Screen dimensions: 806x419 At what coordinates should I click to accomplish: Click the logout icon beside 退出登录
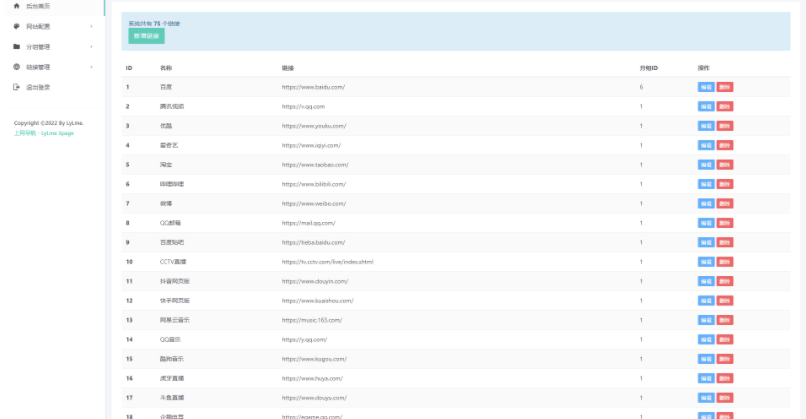point(16,87)
